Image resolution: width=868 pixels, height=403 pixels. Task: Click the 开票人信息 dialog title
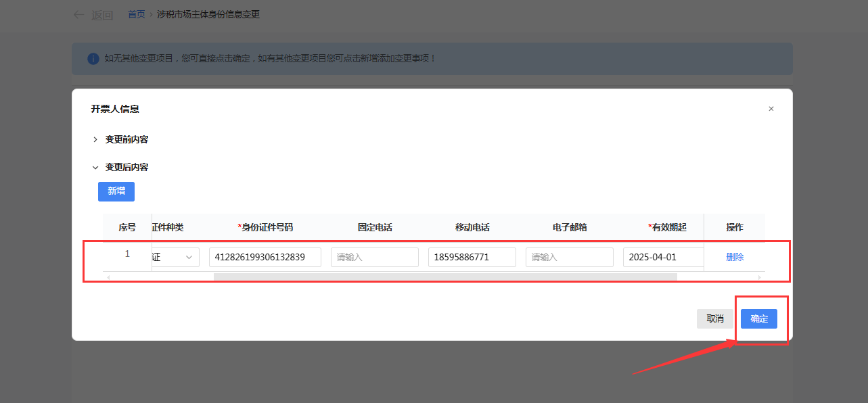[x=115, y=109]
